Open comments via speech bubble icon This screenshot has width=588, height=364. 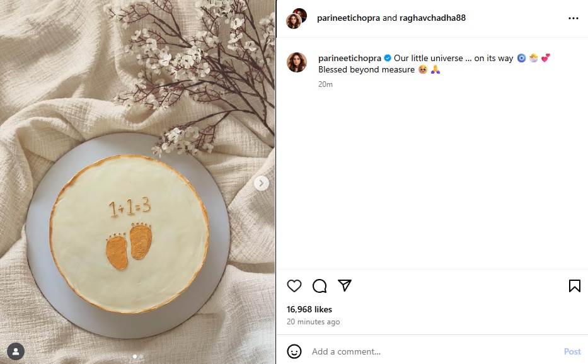(x=320, y=286)
